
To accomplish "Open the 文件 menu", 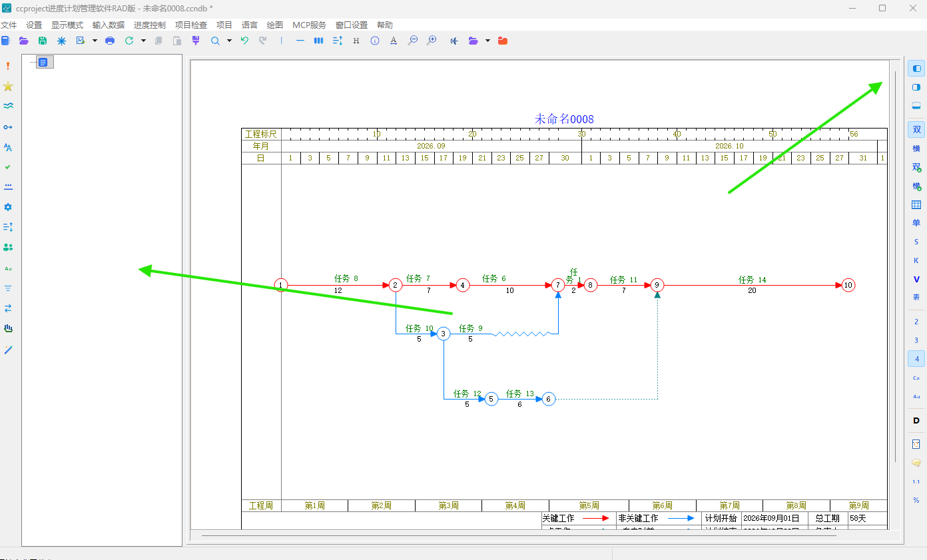I will 9,25.
